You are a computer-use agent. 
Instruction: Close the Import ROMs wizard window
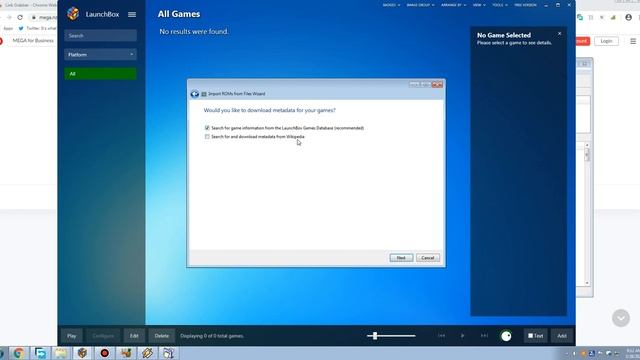coord(437,84)
